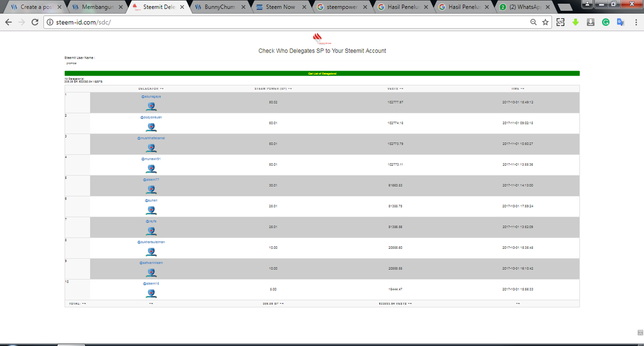Close the WhatsApp tab

547,7
